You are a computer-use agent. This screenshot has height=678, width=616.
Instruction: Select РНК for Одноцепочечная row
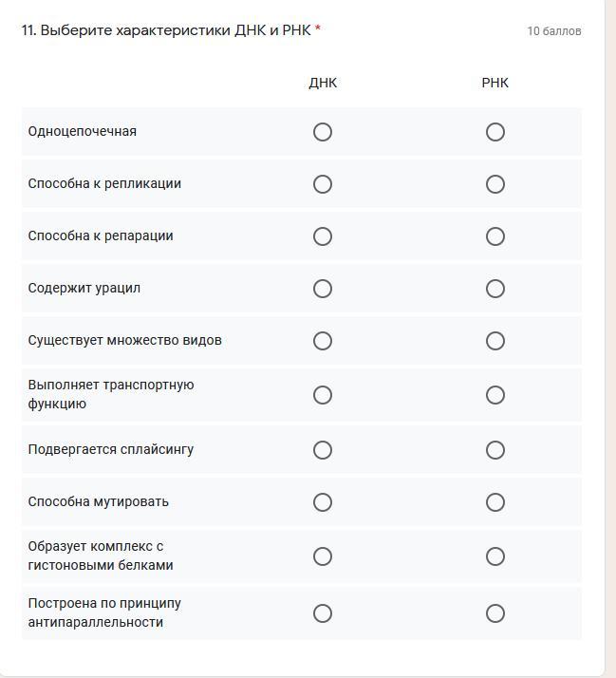point(495,132)
